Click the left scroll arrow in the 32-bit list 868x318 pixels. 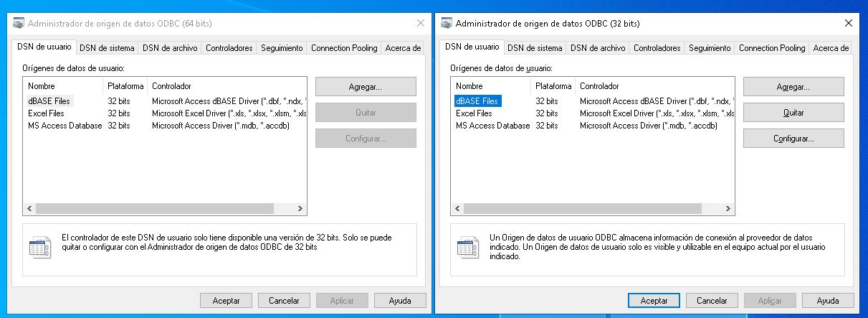456,209
